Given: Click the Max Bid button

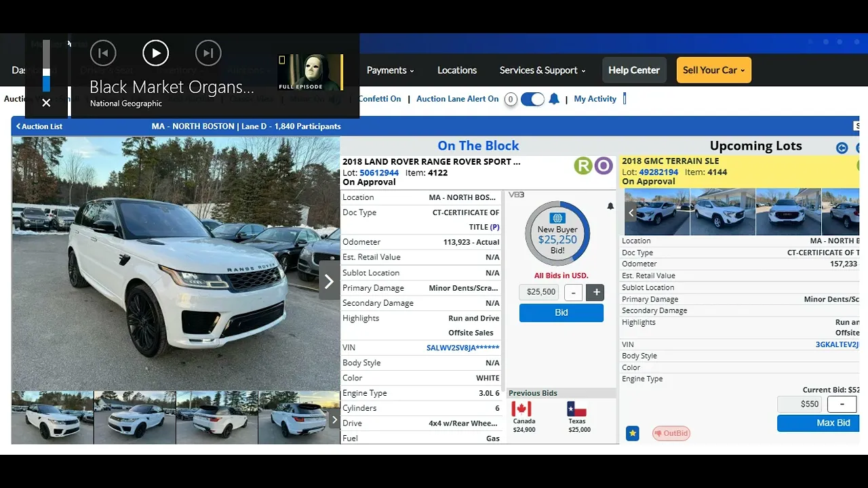Looking at the screenshot, I should point(818,423).
